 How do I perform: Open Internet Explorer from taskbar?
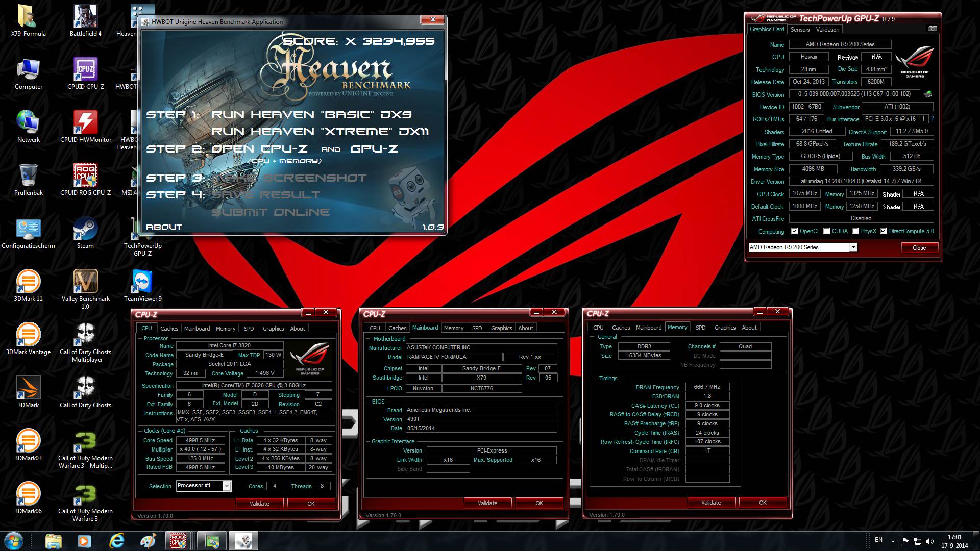pos(117,541)
